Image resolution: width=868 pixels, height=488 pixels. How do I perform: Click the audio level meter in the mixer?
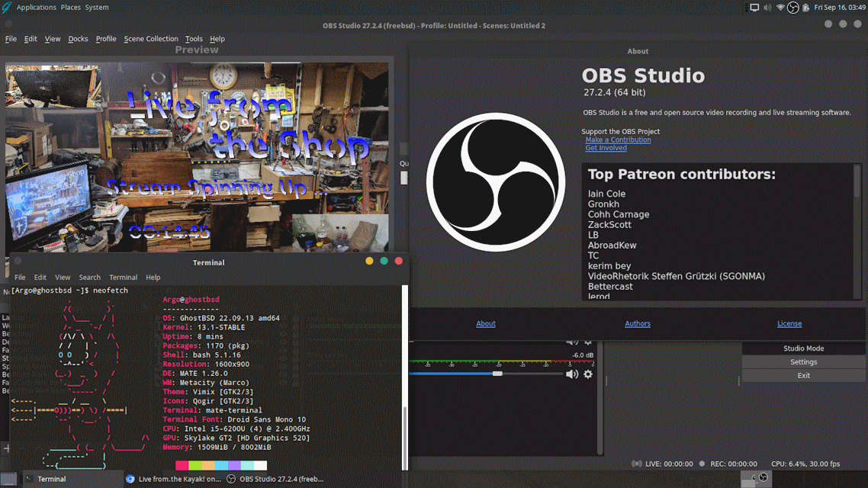[x=502, y=362]
